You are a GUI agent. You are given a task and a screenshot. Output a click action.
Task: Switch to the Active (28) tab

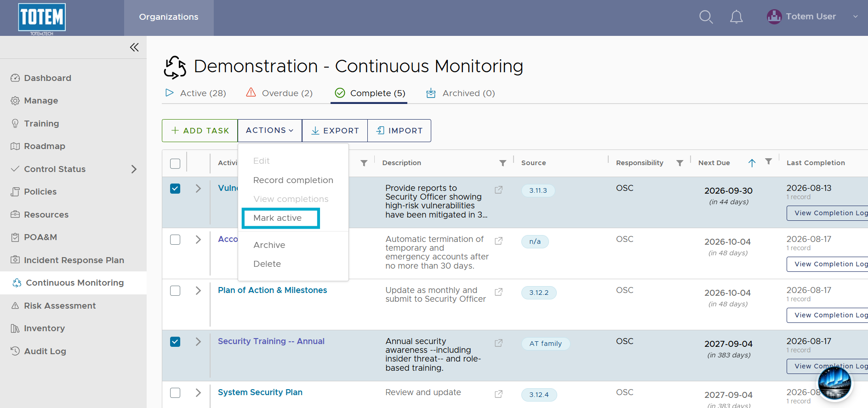tap(196, 93)
